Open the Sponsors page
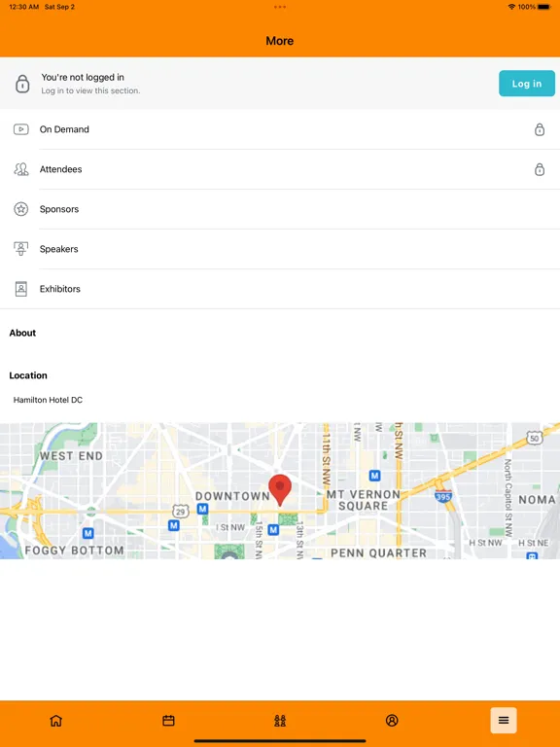This screenshot has width=560, height=747. (280, 209)
